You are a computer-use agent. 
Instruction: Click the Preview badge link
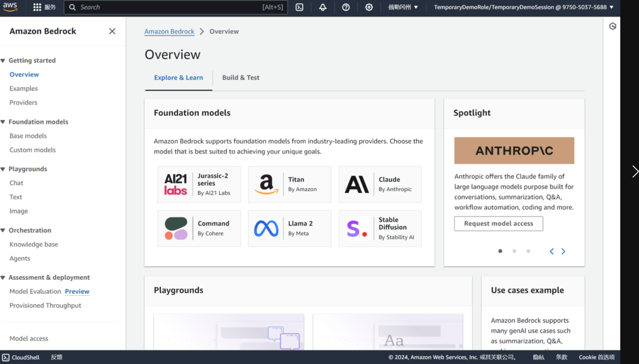coord(77,291)
